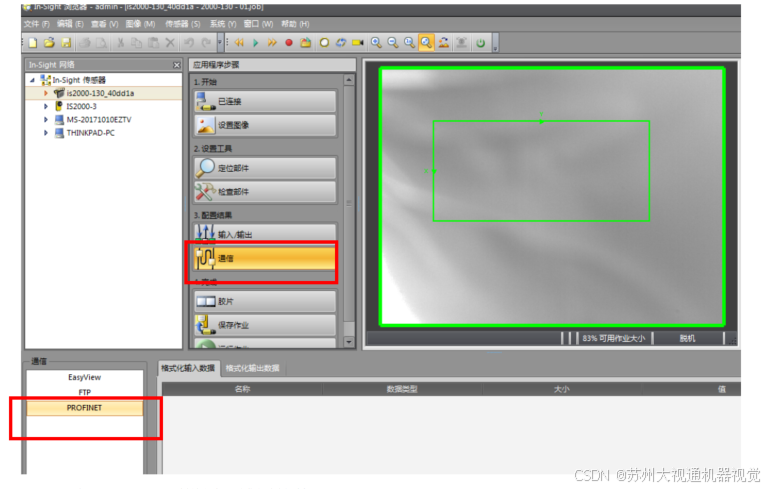Click the 检查部件 step button
768x489 pixels.
265,192
